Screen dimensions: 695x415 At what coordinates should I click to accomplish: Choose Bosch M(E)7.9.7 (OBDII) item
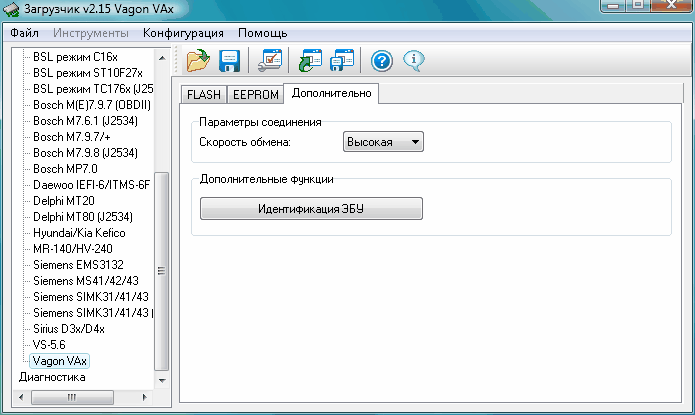pos(92,105)
